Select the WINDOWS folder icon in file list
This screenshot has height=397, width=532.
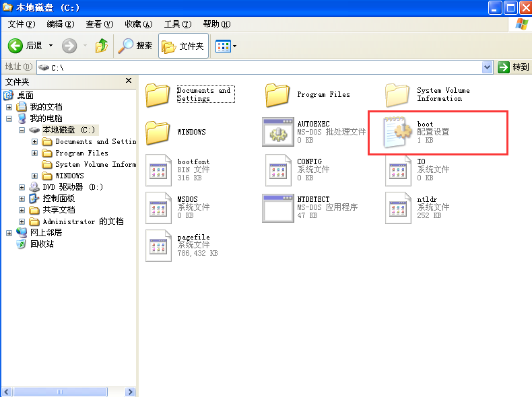coord(158,132)
